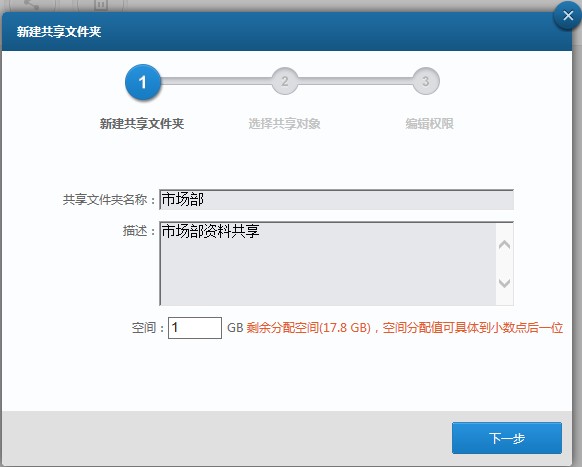Click the dialog title 新建共享文件夹
This screenshot has width=582, height=467.
59,32
